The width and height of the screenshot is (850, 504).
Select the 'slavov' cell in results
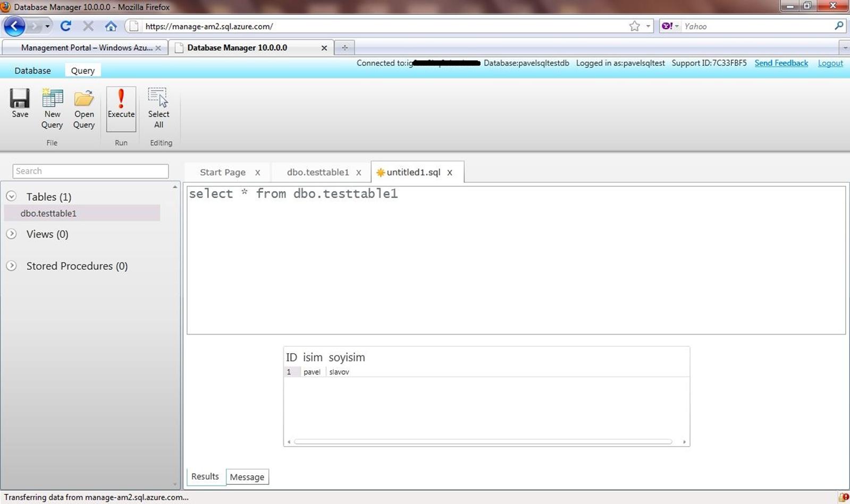(x=339, y=372)
